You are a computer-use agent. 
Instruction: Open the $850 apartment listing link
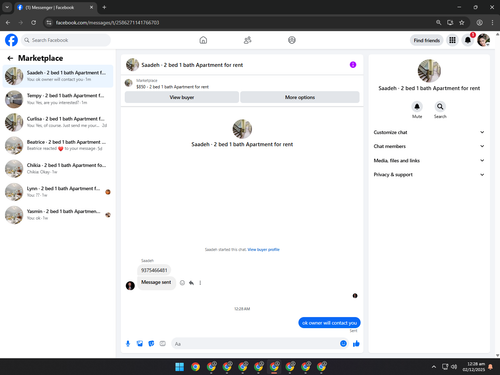172,87
